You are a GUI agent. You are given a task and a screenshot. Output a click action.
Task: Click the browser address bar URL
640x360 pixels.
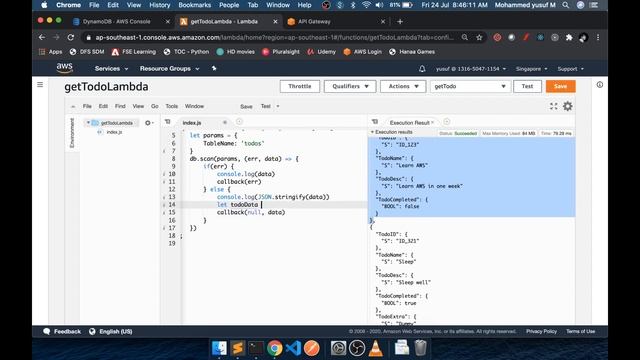[274, 37]
